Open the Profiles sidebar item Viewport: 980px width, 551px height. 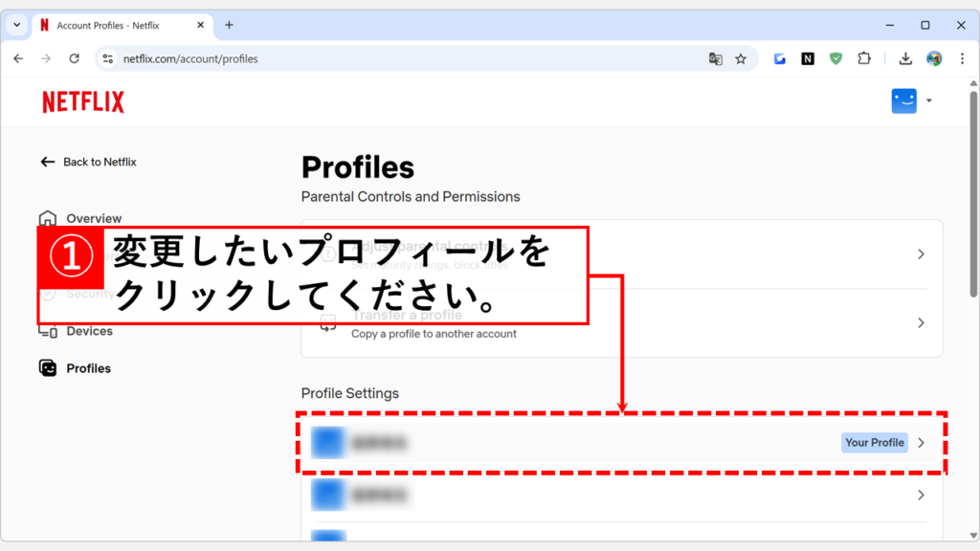(75, 368)
